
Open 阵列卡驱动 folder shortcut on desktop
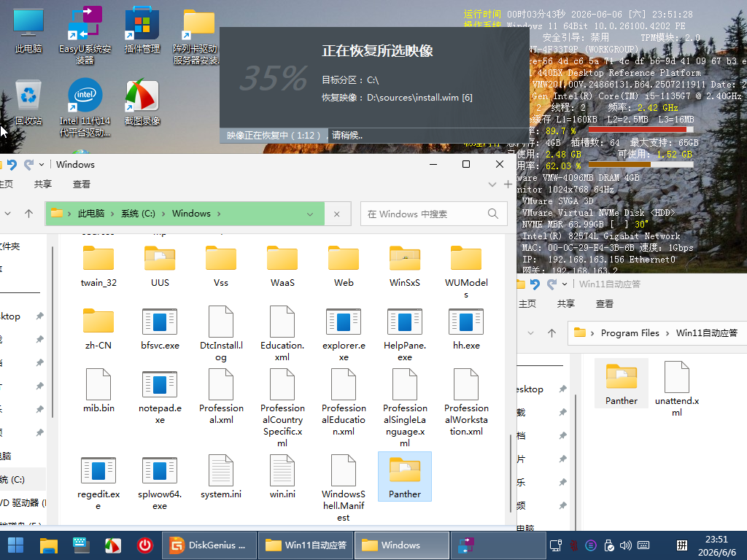pos(196,36)
